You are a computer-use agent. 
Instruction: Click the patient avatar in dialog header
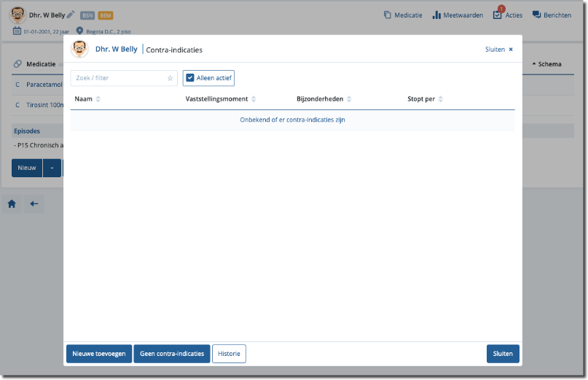point(79,50)
